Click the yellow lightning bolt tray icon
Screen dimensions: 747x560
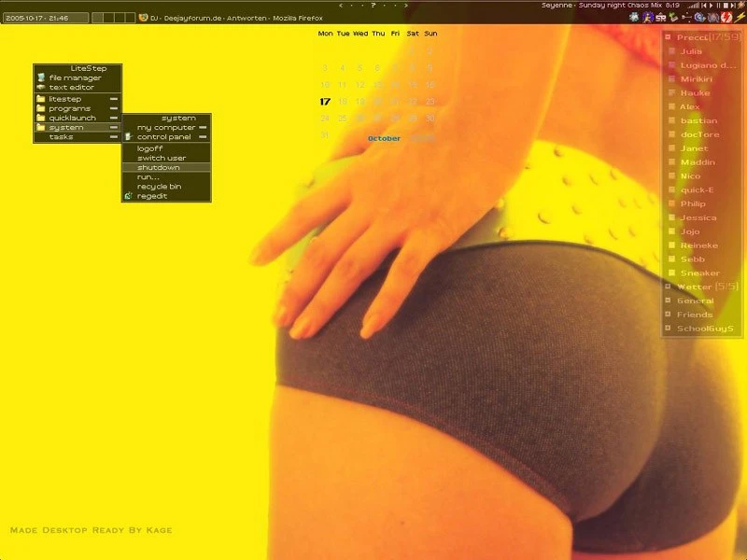pyautogui.click(x=740, y=18)
